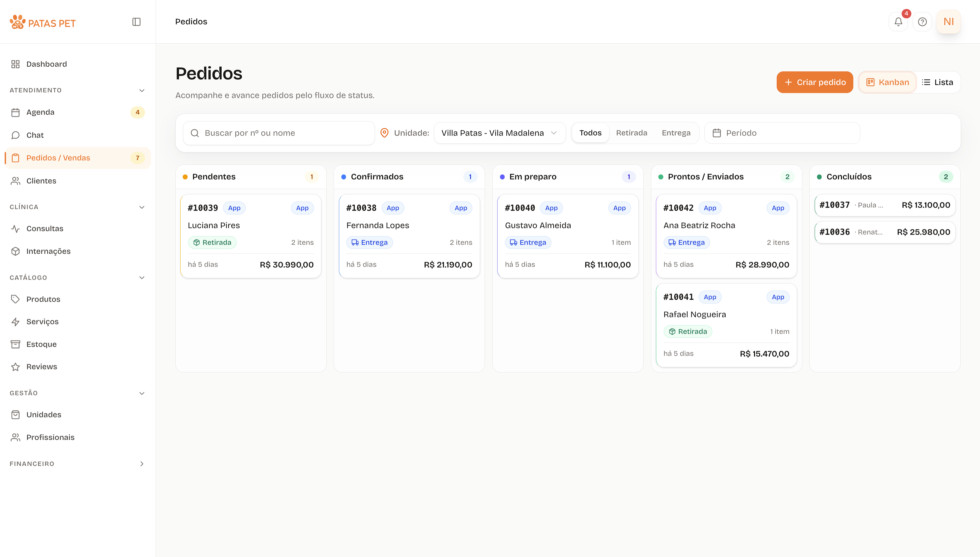Click the search magnifier icon
The width and height of the screenshot is (980, 557).
click(x=195, y=133)
